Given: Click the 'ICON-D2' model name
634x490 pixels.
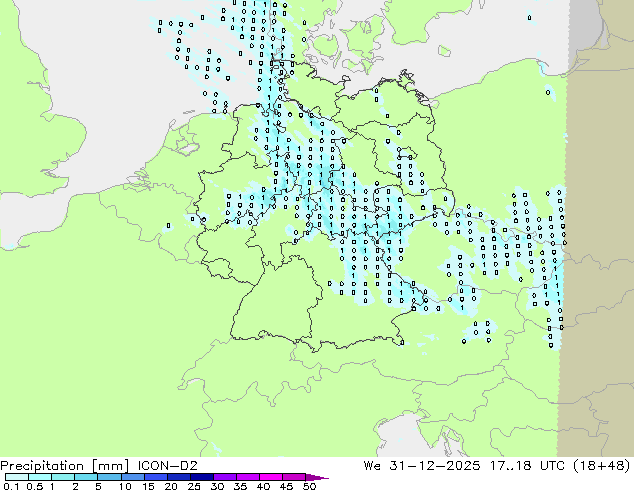Looking at the screenshot, I should tap(167, 466).
